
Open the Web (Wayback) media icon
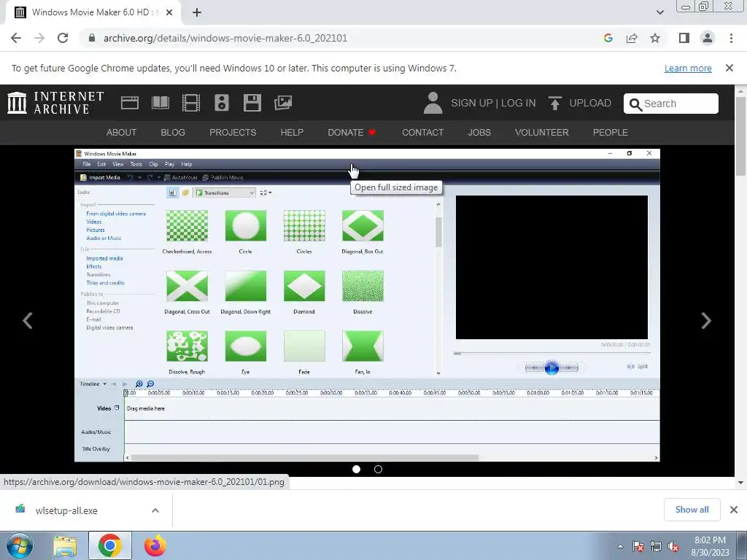point(130,103)
